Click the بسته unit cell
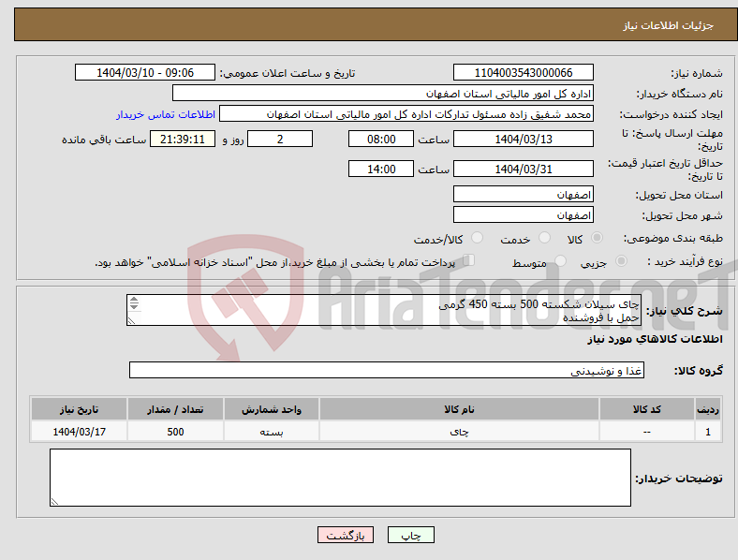This screenshot has width=738, height=560. 272,432
